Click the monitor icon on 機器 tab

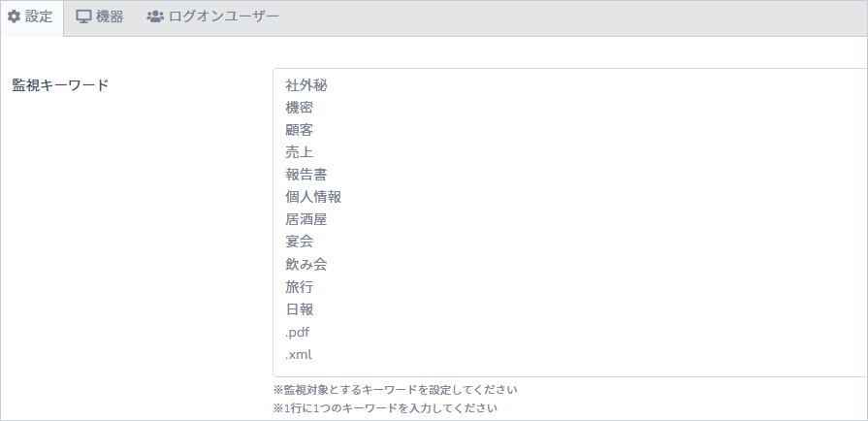tap(83, 17)
